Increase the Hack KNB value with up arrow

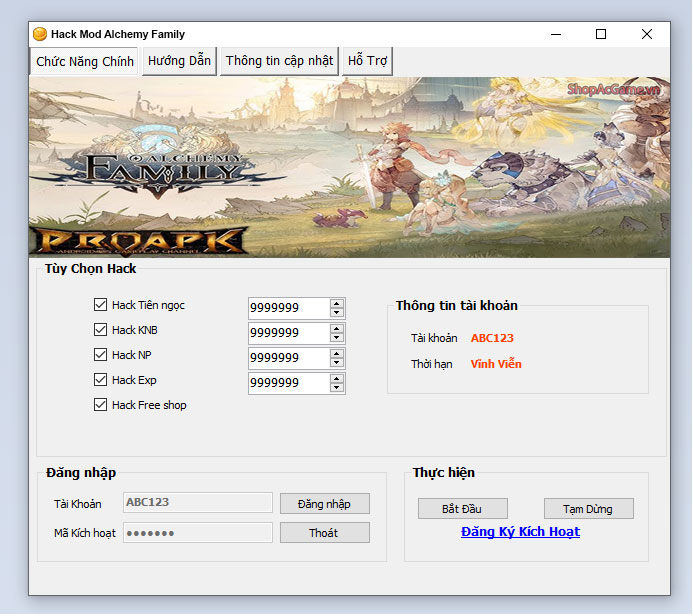[x=337, y=329]
